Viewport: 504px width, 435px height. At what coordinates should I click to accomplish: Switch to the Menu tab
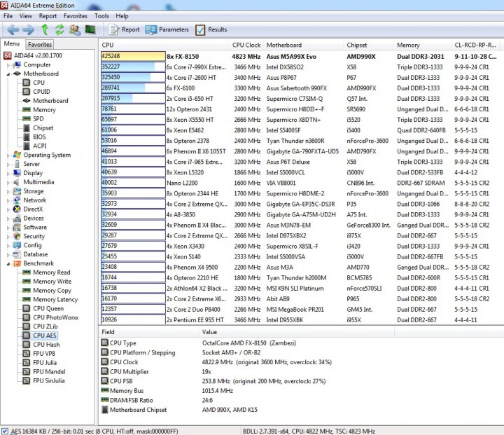(x=12, y=43)
